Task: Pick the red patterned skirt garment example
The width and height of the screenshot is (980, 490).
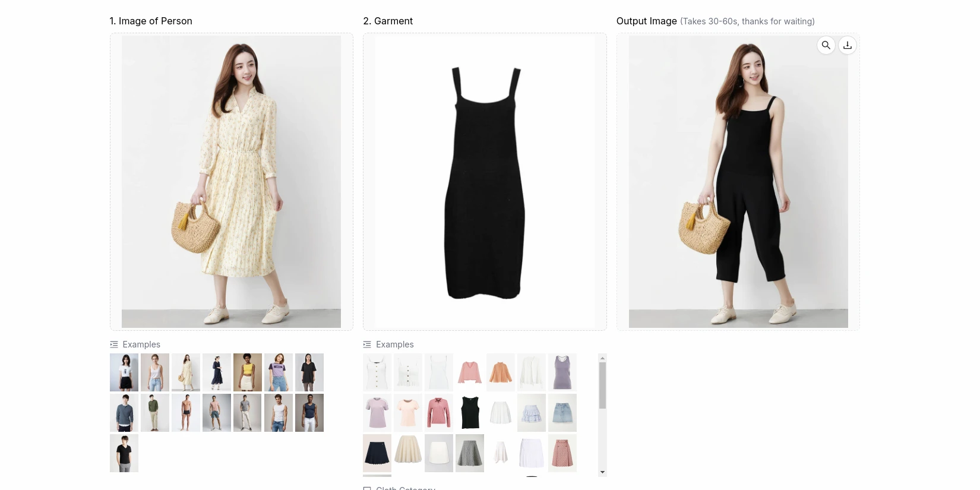Action: tap(562, 453)
